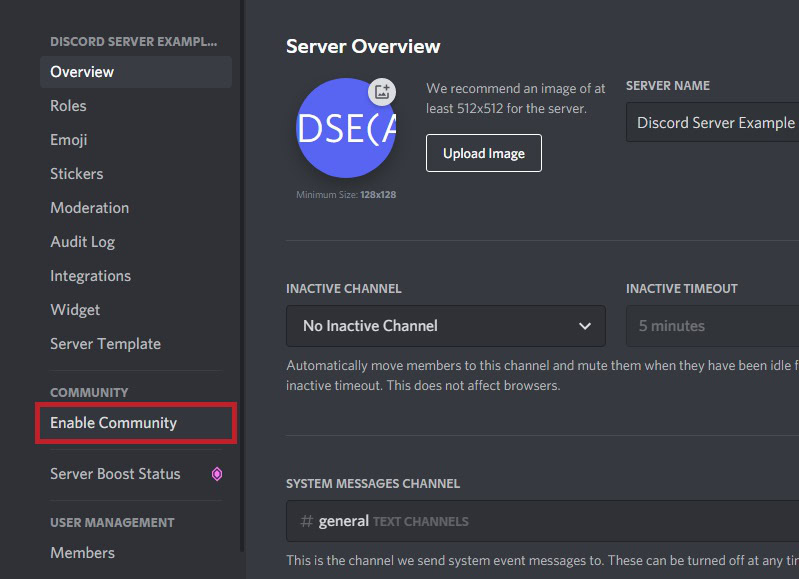The width and height of the screenshot is (799, 579).
Task: Click the DSE server avatar circle
Action: (x=346, y=128)
